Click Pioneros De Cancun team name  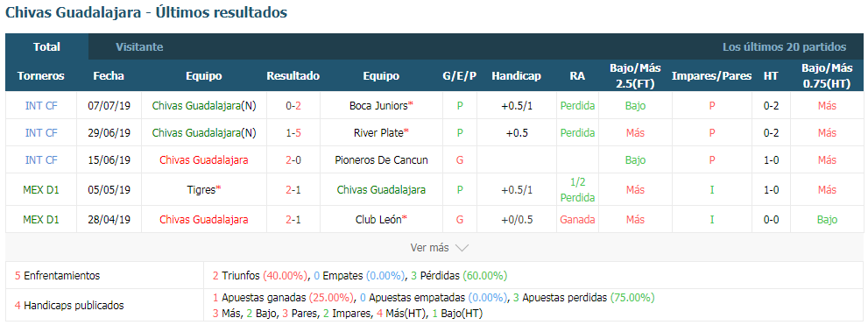381,160
